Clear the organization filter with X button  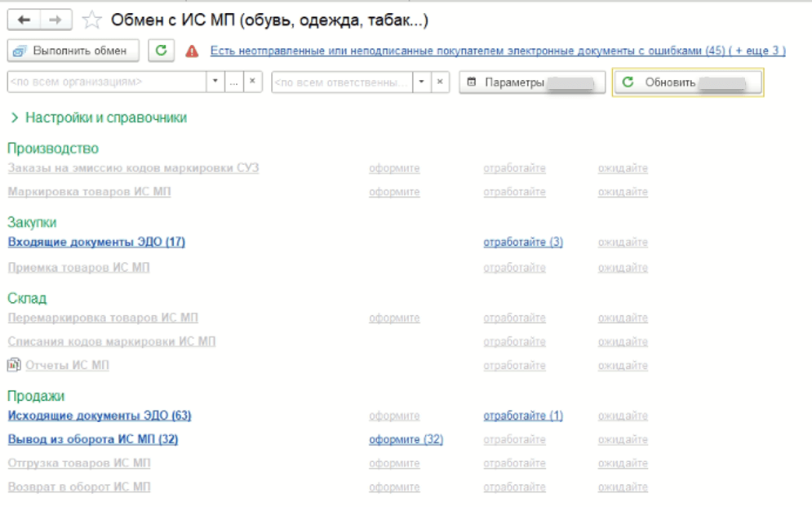pos(252,82)
